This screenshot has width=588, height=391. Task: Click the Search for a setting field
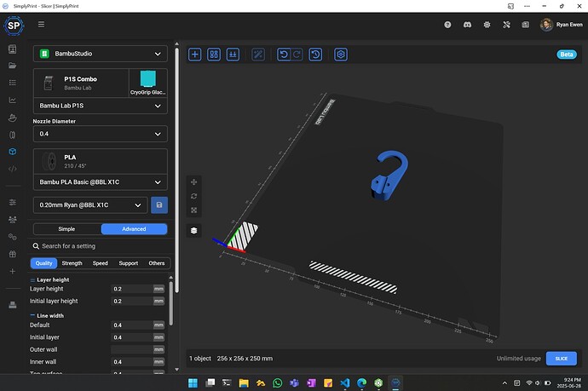pos(100,246)
